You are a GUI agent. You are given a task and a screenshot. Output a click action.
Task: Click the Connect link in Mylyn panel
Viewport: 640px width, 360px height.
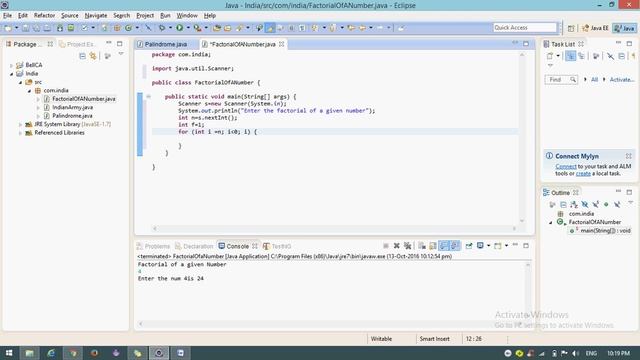[x=566, y=167]
